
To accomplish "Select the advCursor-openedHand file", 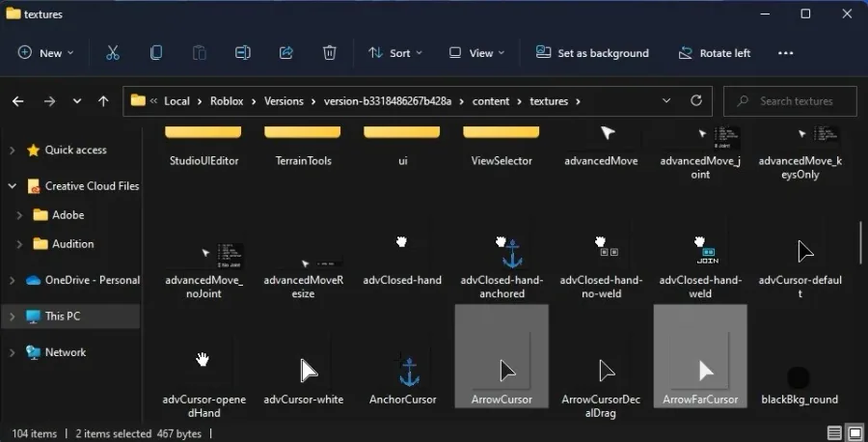I will (203, 383).
